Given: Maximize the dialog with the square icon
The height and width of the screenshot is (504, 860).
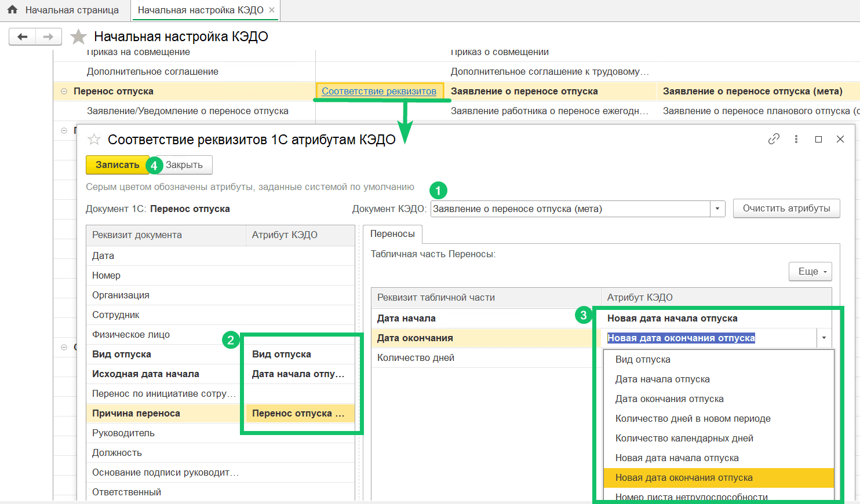Looking at the screenshot, I should coord(818,139).
